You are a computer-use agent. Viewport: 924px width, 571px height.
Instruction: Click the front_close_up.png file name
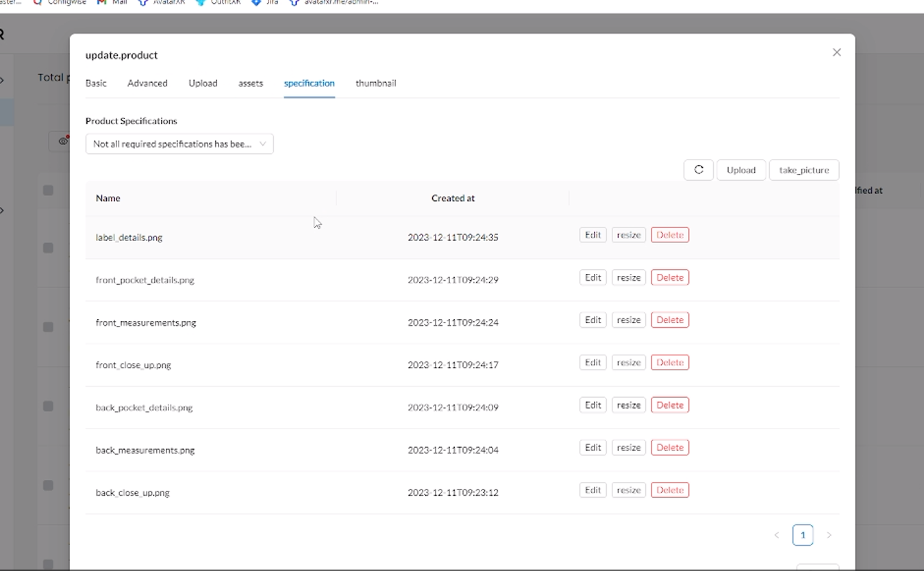134,365
